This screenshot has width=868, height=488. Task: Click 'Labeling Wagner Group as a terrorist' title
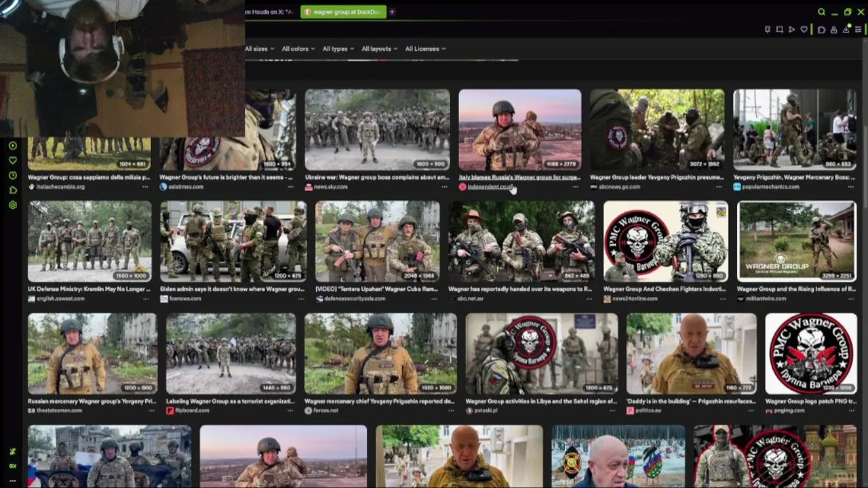231,401
